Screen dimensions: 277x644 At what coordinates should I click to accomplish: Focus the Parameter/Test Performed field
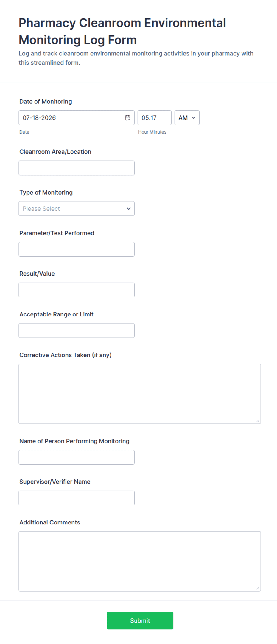click(77, 249)
